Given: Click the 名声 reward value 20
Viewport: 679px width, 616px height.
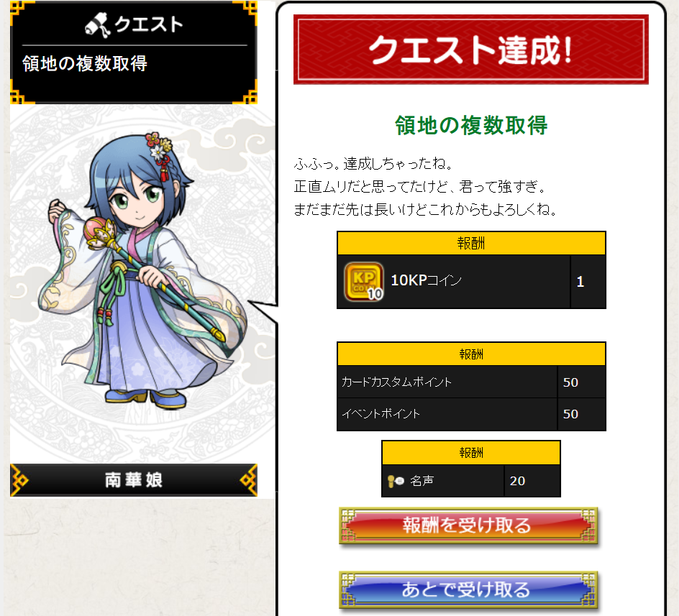Looking at the screenshot, I should point(517,481).
